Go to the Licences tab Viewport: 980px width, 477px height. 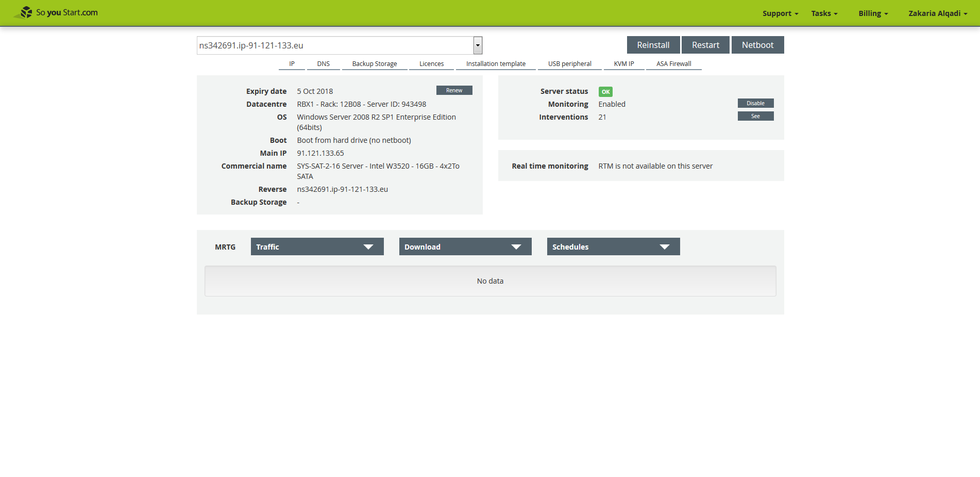(x=431, y=64)
